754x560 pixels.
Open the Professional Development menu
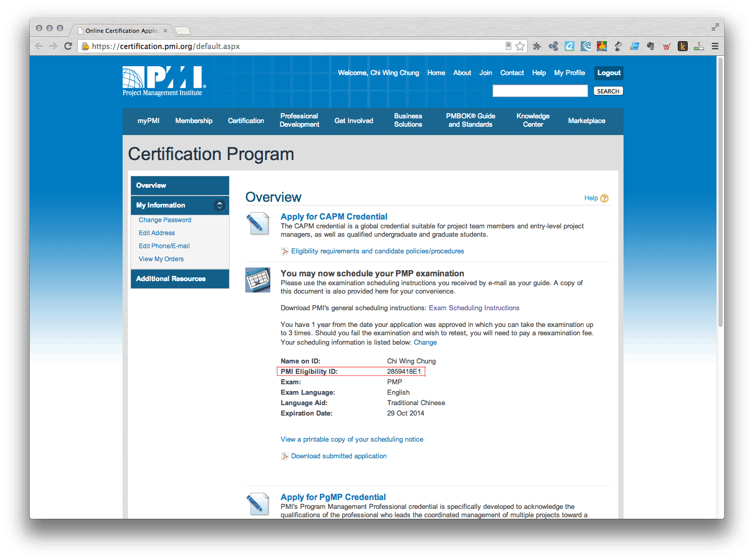(300, 120)
